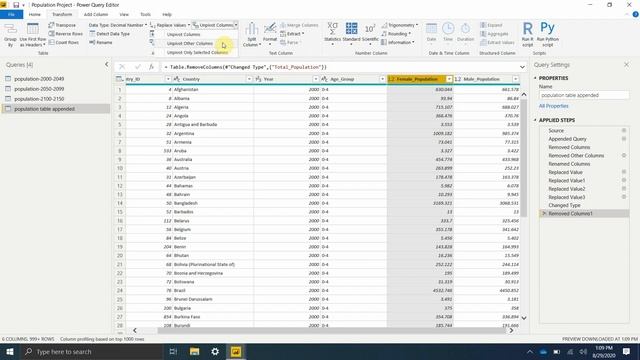The height and width of the screenshot is (360, 640).
Task: Open the Split Column tool
Action: 252,35
